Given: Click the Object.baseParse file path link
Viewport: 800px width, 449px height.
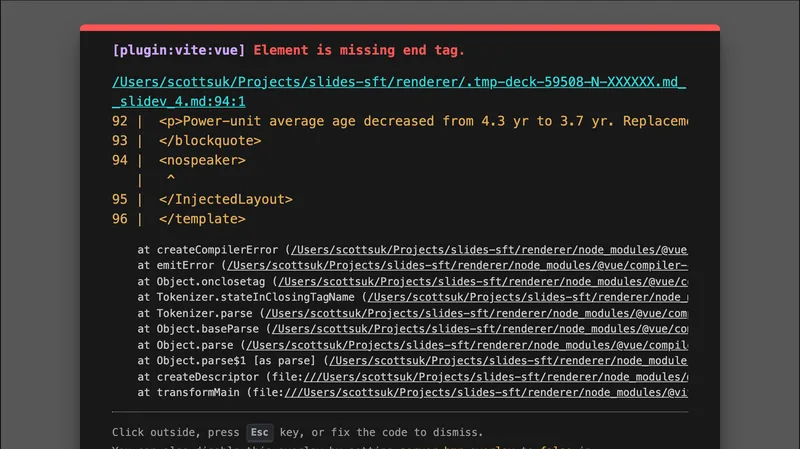Looking at the screenshot, I should (x=478, y=329).
